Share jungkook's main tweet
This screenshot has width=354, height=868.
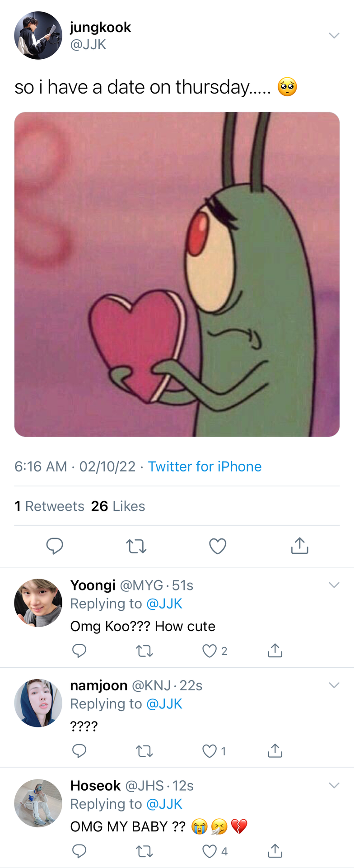299,546
